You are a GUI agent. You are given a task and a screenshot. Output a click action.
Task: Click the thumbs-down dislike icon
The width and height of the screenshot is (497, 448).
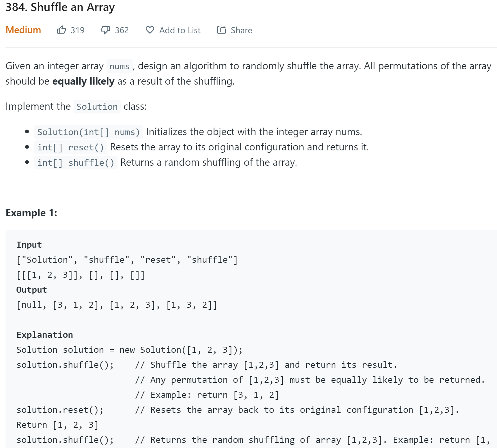click(x=105, y=30)
